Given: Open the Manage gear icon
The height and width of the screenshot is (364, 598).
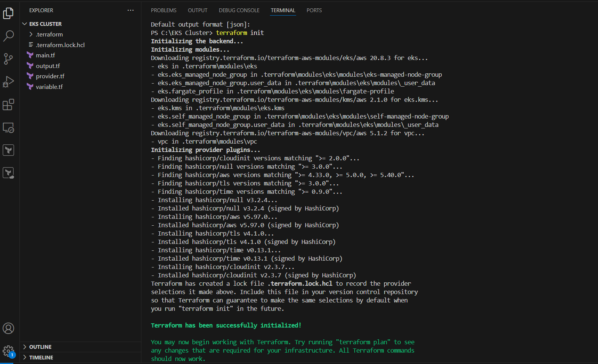Looking at the screenshot, I should pos(8,351).
